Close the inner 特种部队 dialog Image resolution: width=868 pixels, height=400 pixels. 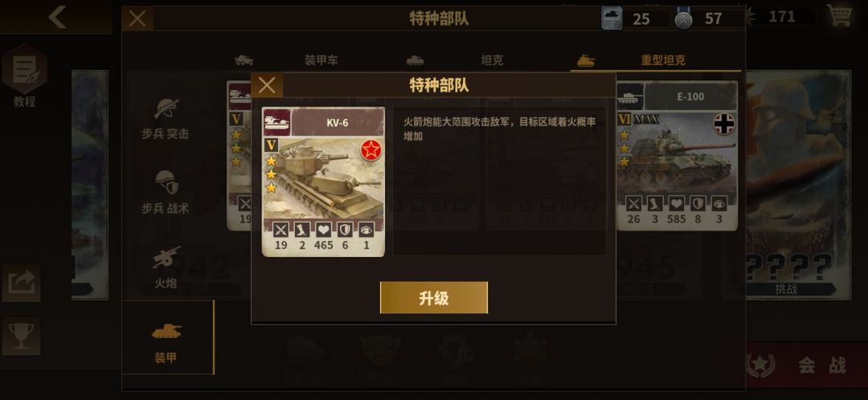click(x=267, y=85)
